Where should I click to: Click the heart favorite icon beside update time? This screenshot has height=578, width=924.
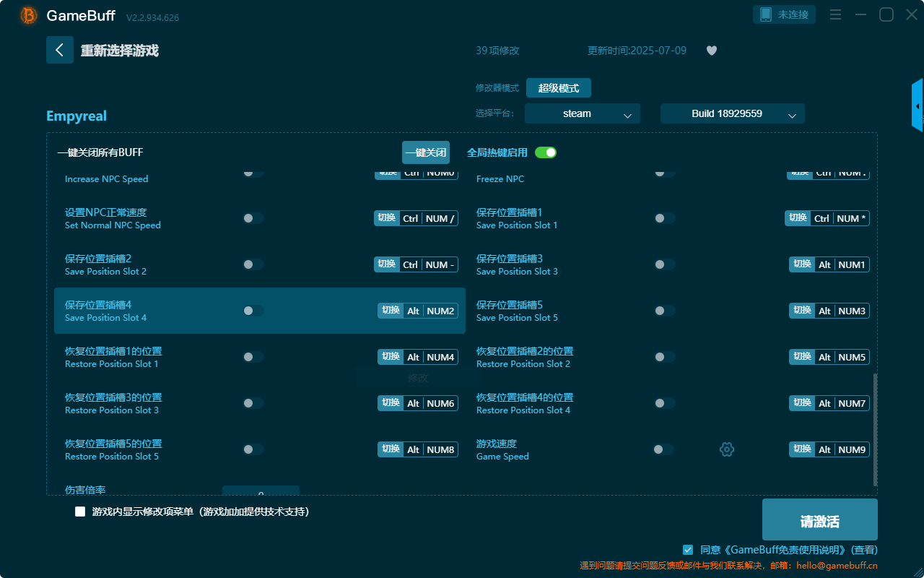[x=711, y=51]
